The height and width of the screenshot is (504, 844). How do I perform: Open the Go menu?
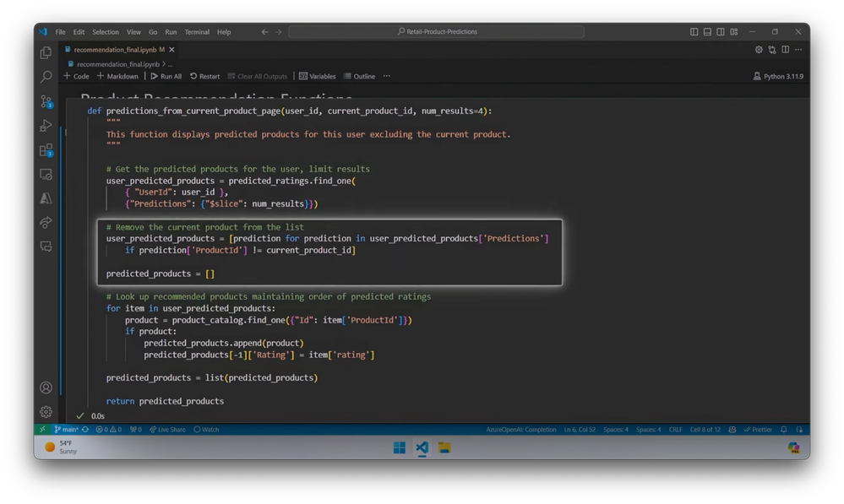(x=153, y=32)
